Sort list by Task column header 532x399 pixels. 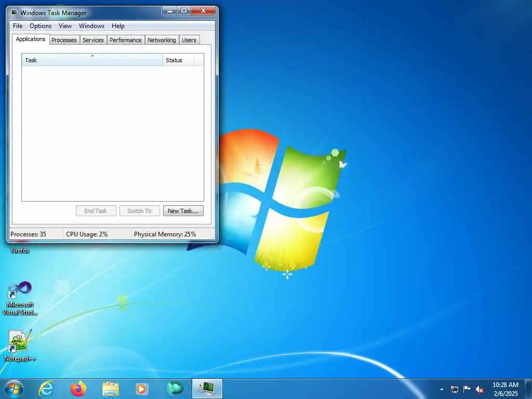click(x=92, y=60)
